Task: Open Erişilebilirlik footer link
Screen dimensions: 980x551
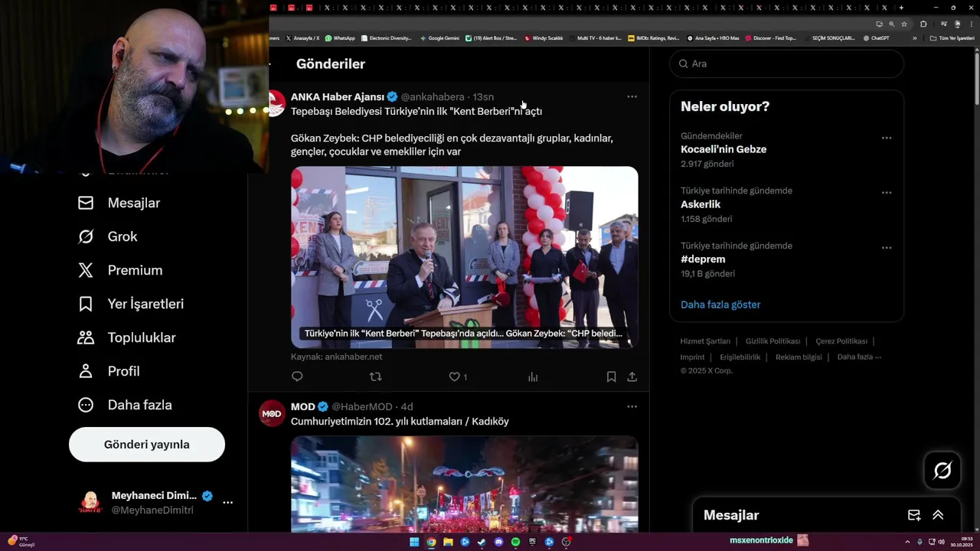Action: [x=740, y=357]
